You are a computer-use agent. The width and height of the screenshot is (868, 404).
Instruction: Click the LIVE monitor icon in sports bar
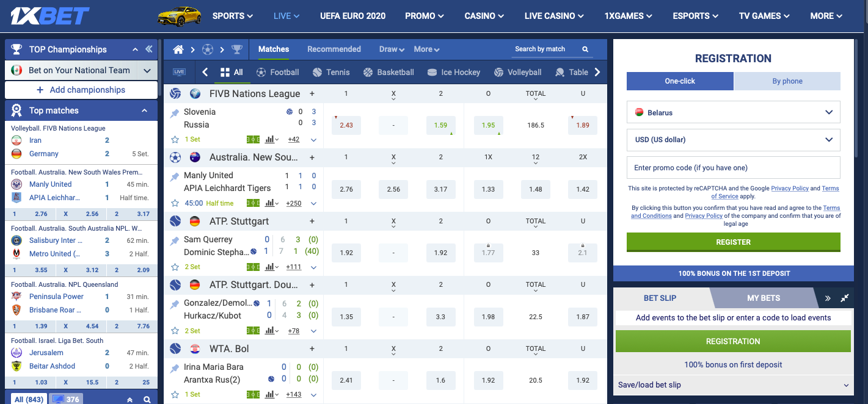pos(179,72)
